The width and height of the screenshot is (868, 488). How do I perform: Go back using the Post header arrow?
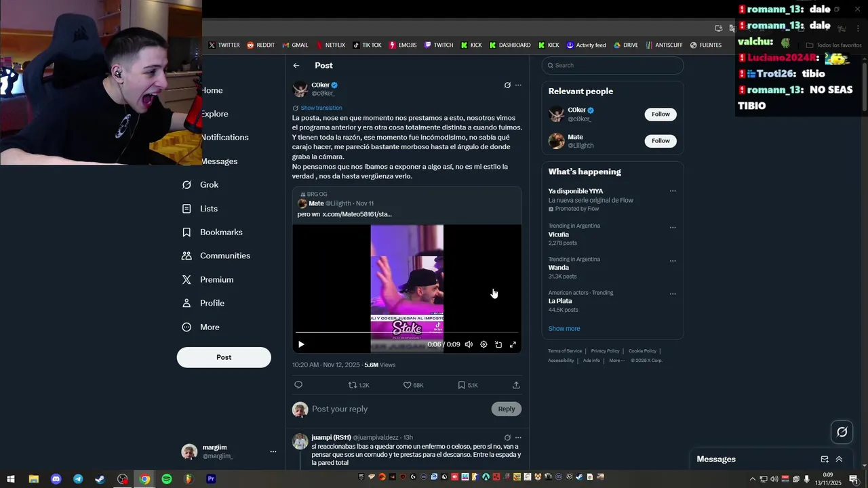click(x=296, y=66)
